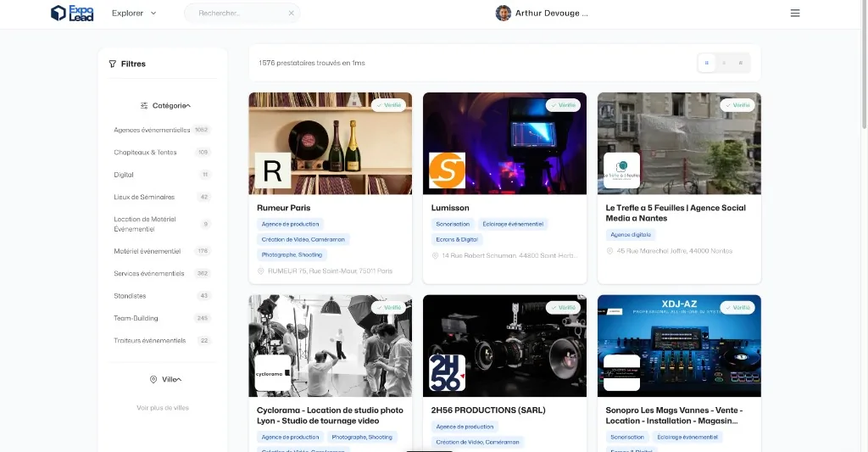Select the last layout view toggle
Screen dimensions: 868x452
point(741,63)
